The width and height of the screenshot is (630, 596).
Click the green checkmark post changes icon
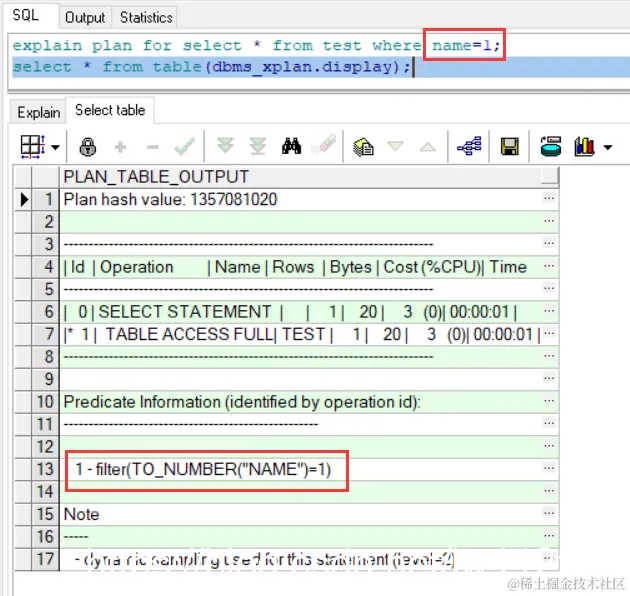(184, 146)
